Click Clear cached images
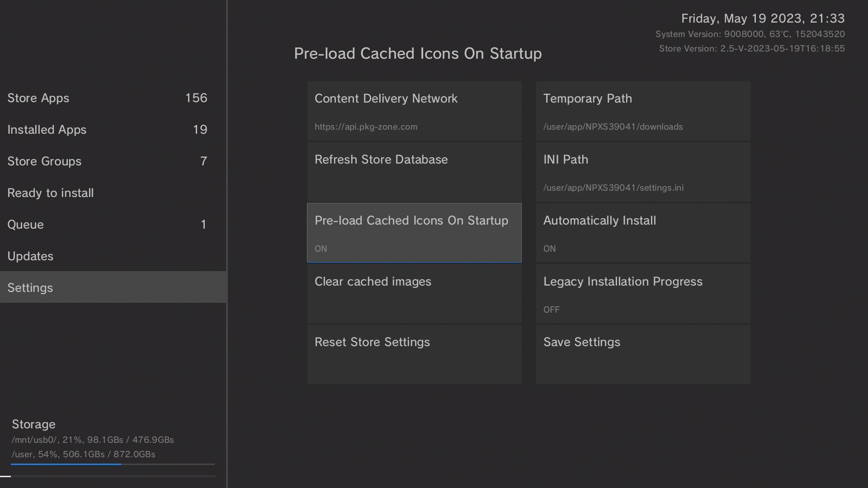The image size is (868, 488). pyautogui.click(x=414, y=294)
